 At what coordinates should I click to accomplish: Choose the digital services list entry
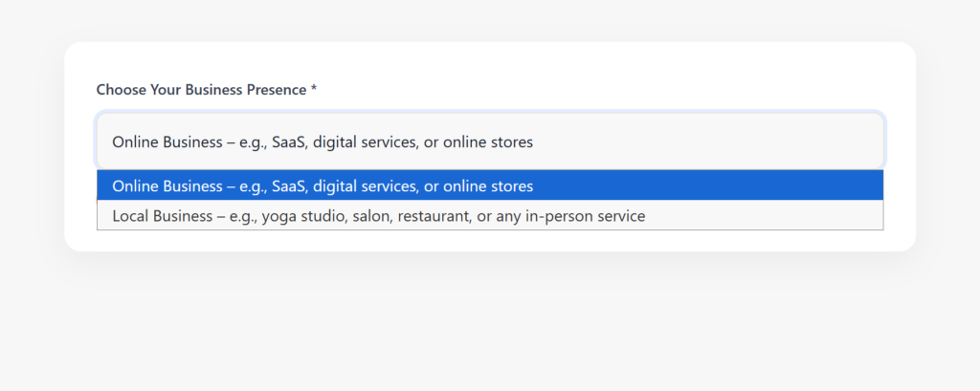[323, 185]
